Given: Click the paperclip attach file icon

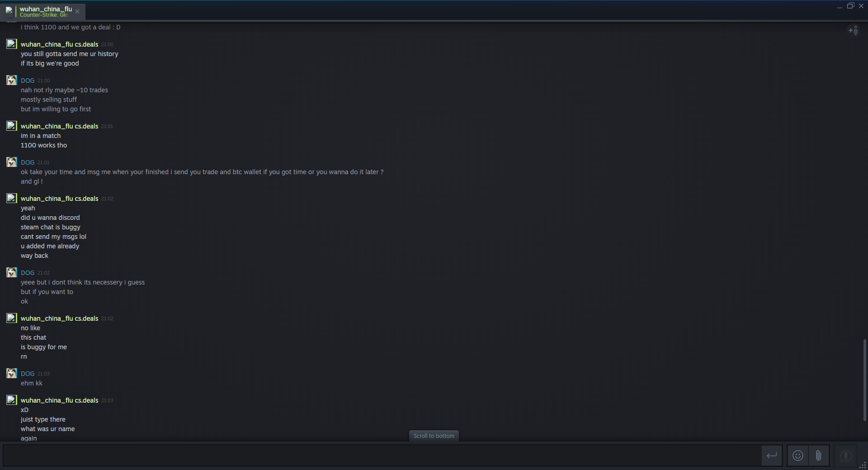Looking at the screenshot, I should [818, 456].
